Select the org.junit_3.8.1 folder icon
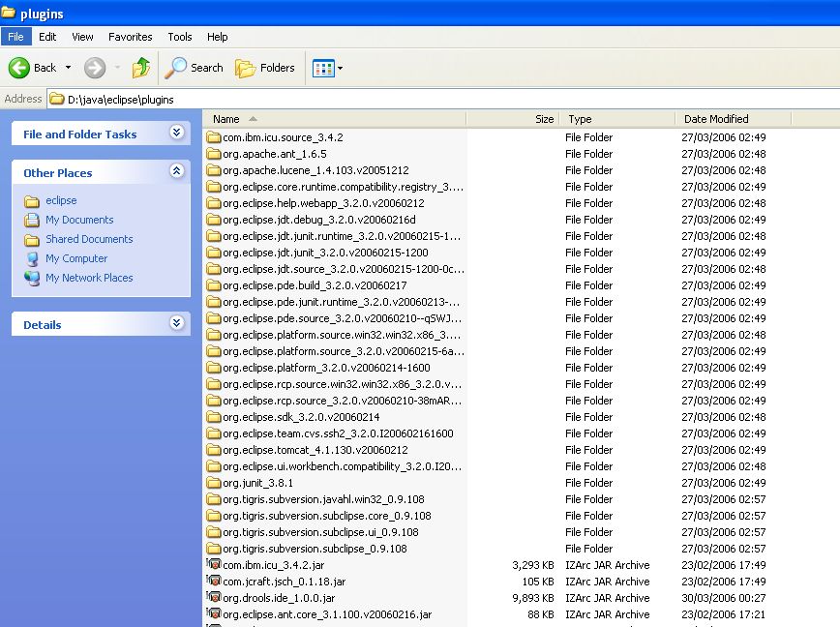The image size is (840, 627). pos(214,483)
